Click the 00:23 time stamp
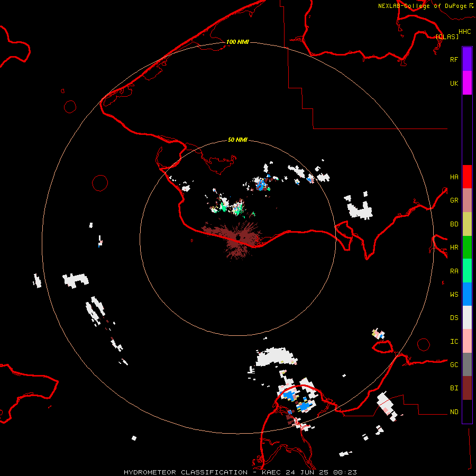Image resolution: width=476 pixels, height=476 pixels. tap(345, 472)
